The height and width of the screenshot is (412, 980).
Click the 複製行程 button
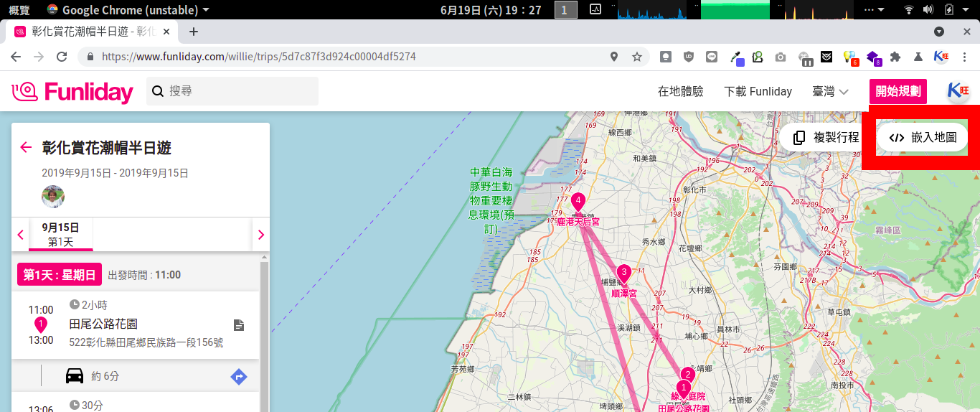click(x=826, y=137)
